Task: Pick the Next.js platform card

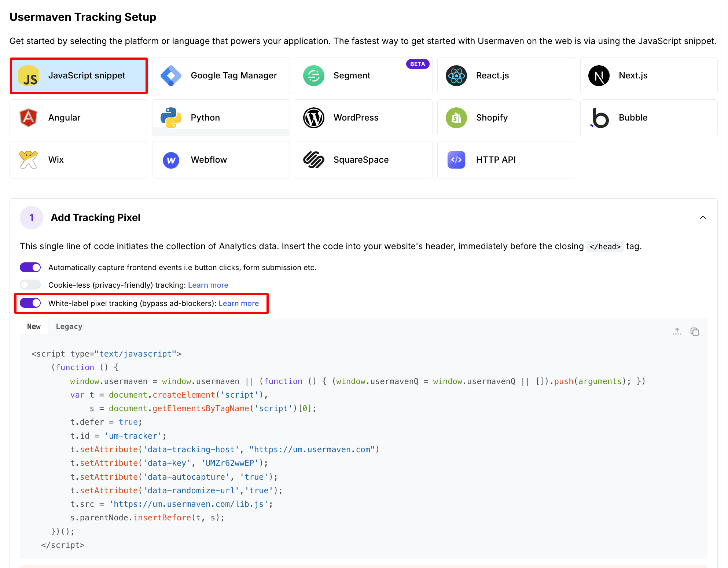Action: point(648,76)
